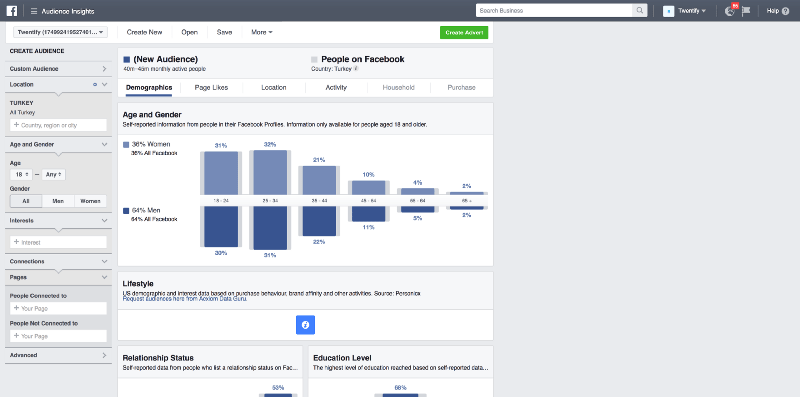Viewport: 800px width, 397px height.
Task: Open the notifications globe icon
Action: [730, 11]
